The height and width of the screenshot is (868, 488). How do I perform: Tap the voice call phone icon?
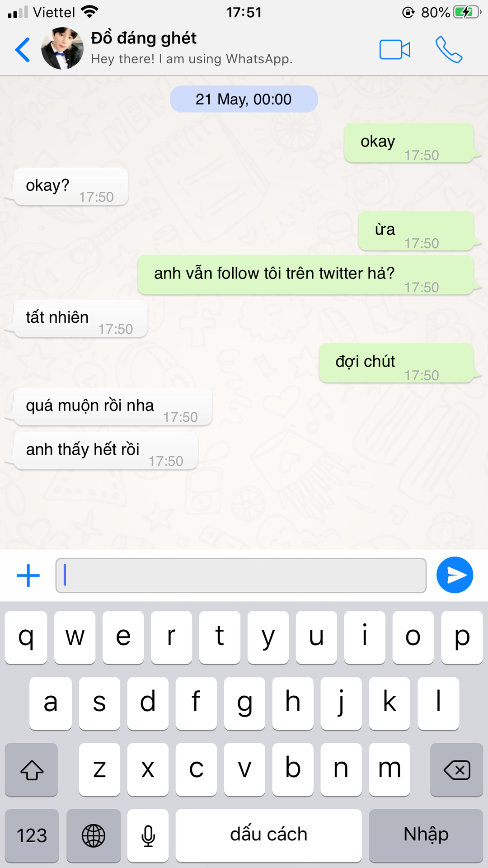click(x=449, y=50)
